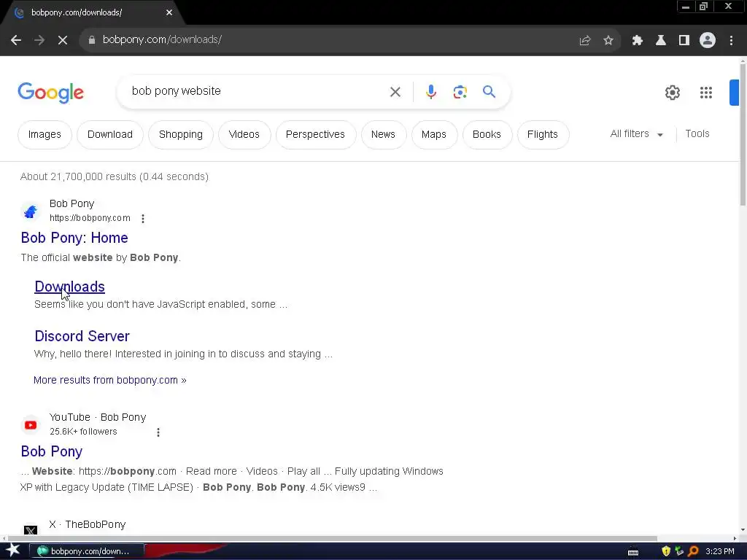
Task: Click the Chrome address bar URL
Action: [x=162, y=40]
